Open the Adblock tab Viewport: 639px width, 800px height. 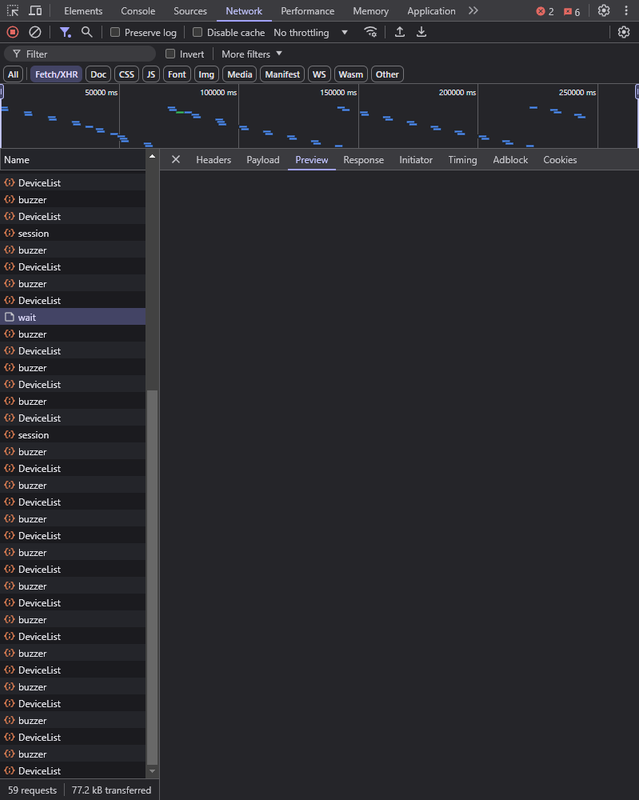click(x=510, y=160)
